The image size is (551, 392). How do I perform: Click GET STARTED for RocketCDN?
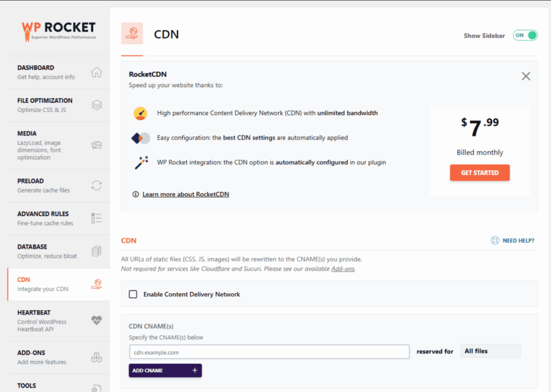[x=479, y=173]
